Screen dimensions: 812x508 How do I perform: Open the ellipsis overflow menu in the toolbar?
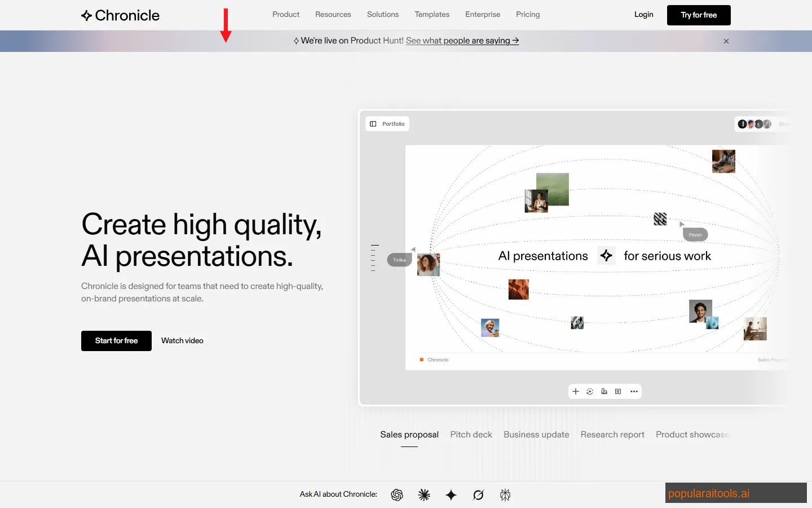tap(634, 391)
